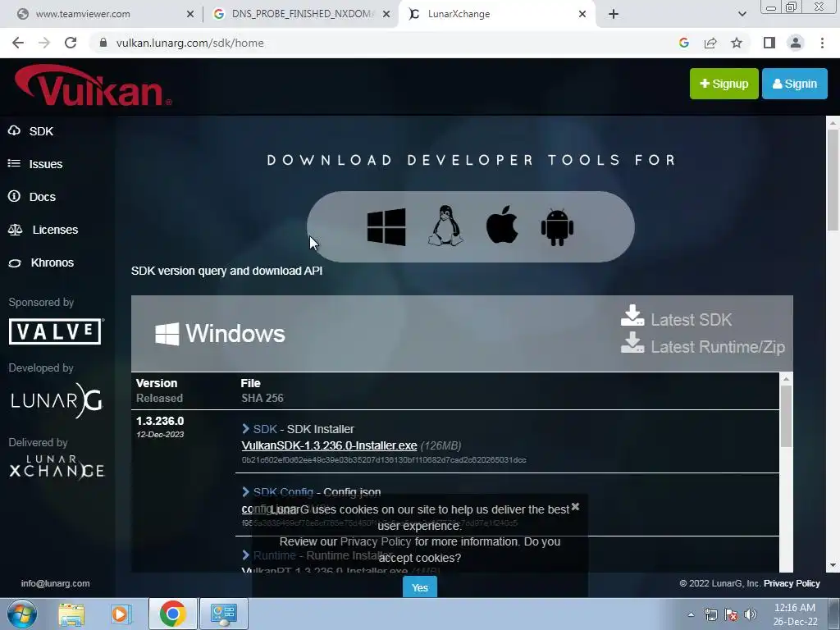This screenshot has width=840, height=630.
Task: Click the Google icon in address bar
Action: [x=683, y=43]
